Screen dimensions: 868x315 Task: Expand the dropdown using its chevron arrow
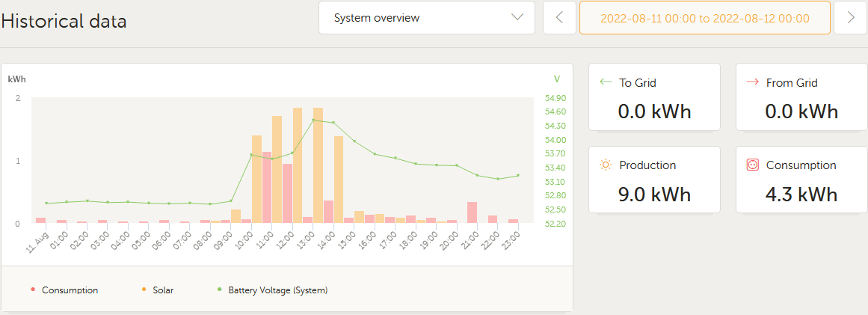click(x=517, y=18)
